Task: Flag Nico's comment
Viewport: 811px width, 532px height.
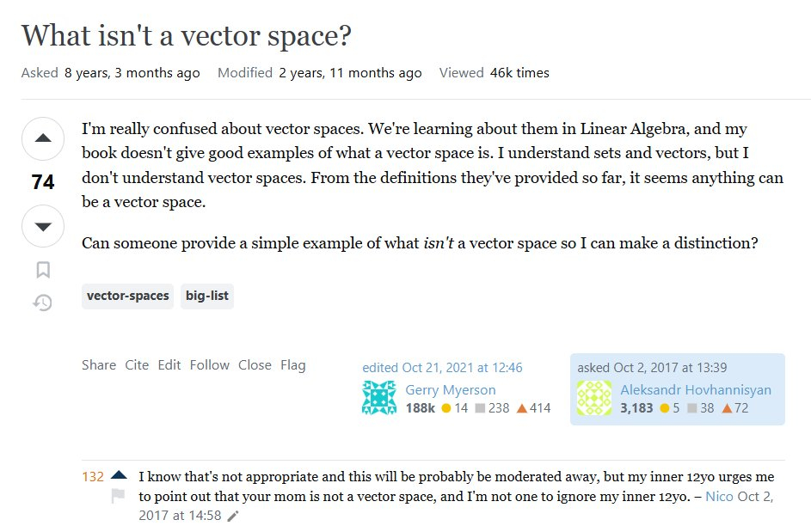Action: click(x=119, y=496)
